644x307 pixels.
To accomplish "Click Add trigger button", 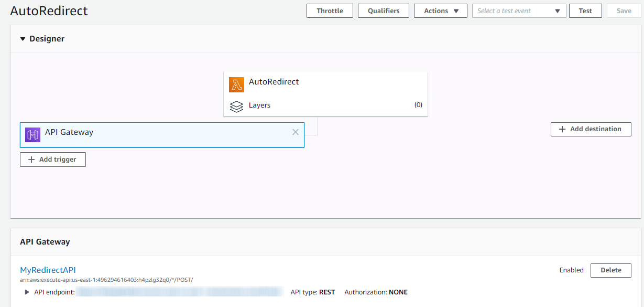I will 53,160.
